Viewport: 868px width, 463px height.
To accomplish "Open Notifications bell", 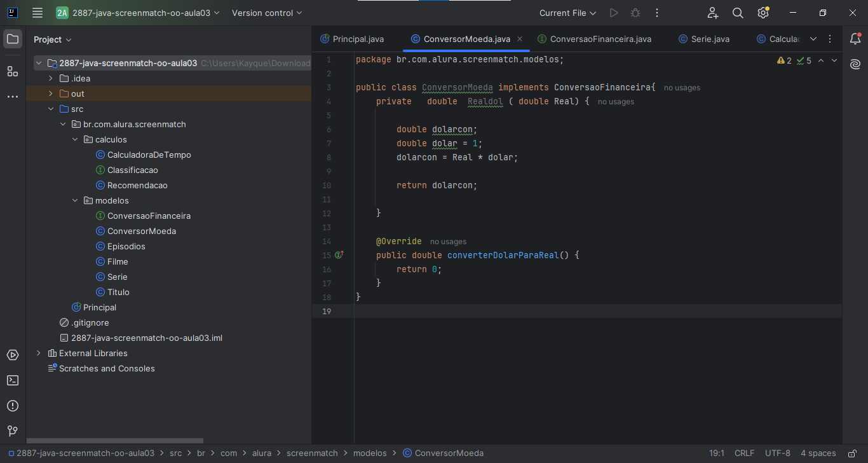I will click(855, 39).
